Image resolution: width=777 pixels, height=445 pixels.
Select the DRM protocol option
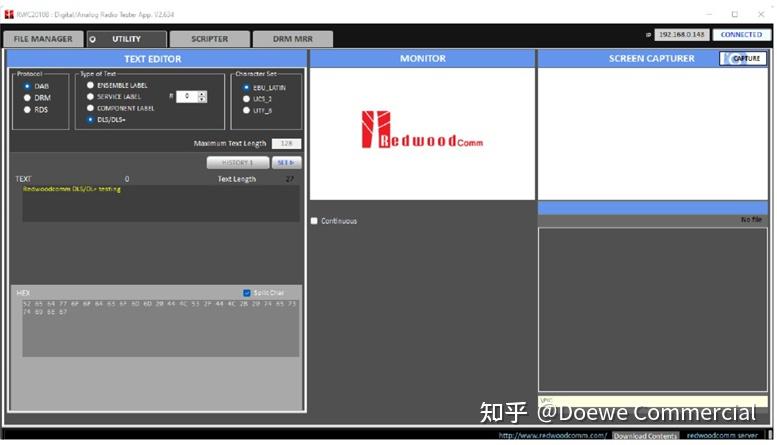27,98
